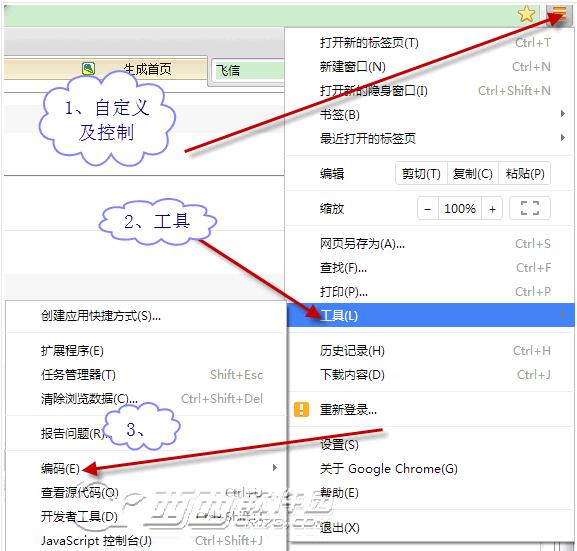Open the Chrome customize and control menu

pos(559,15)
